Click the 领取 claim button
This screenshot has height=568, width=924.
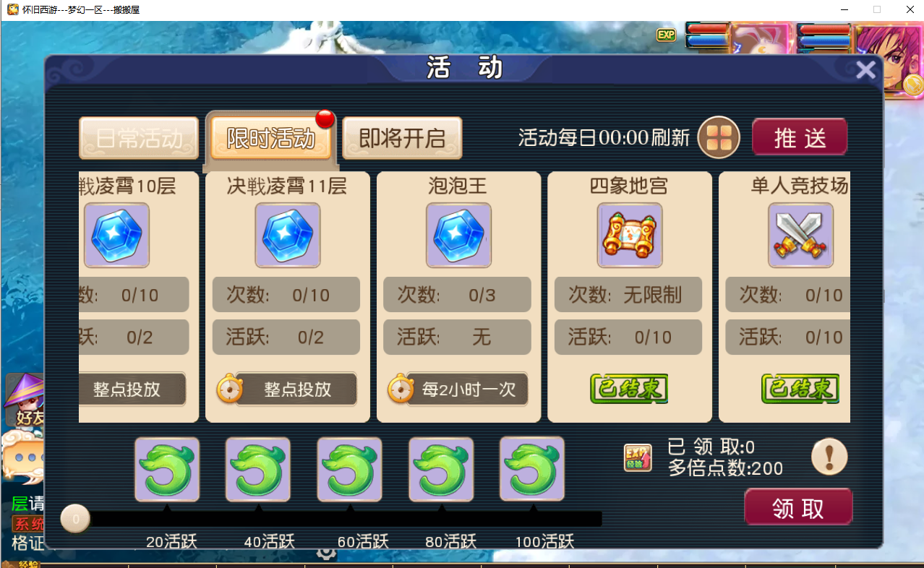[798, 507]
